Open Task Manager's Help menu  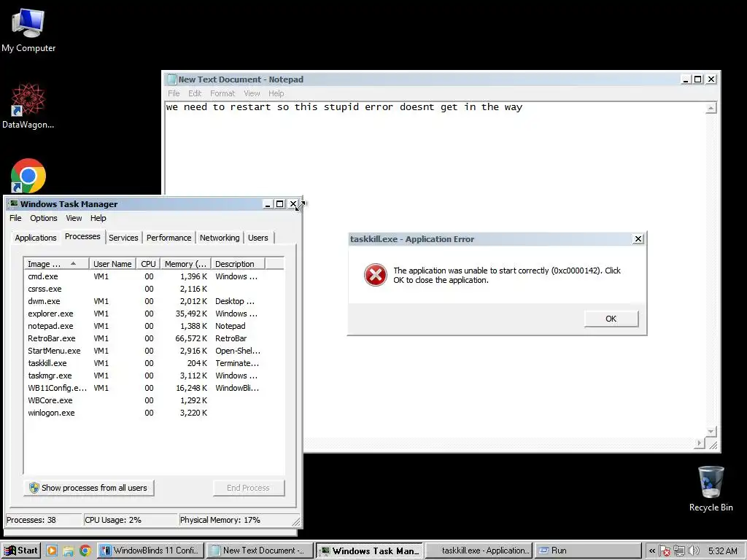click(98, 218)
